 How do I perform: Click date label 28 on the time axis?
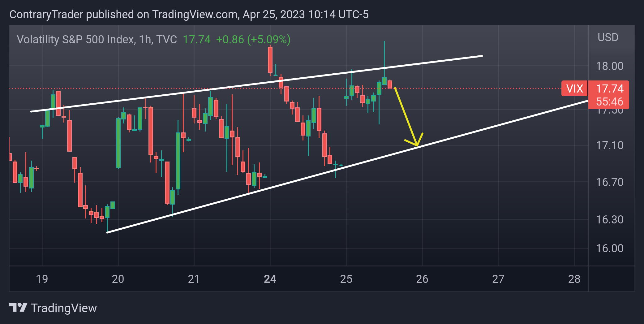574,279
